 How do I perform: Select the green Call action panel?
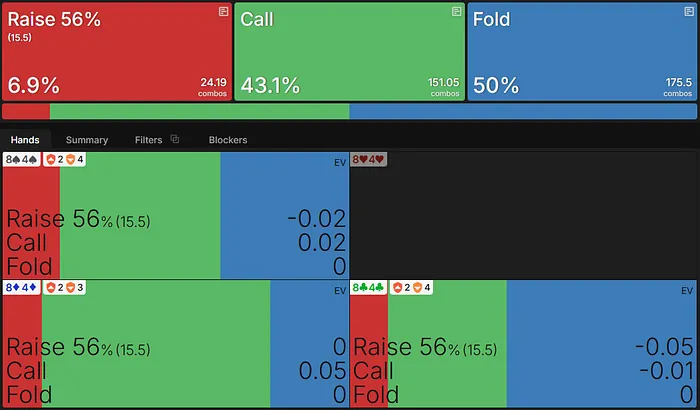349,50
